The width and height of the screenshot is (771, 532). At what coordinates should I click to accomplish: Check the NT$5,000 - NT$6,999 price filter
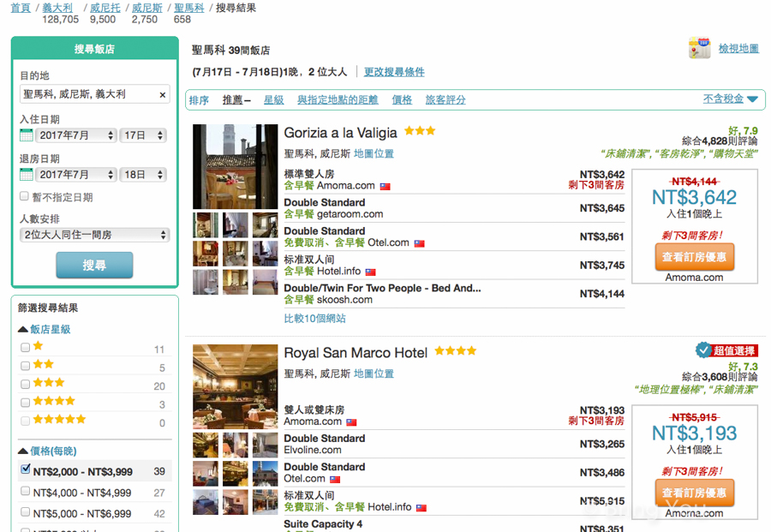[x=25, y=511]
